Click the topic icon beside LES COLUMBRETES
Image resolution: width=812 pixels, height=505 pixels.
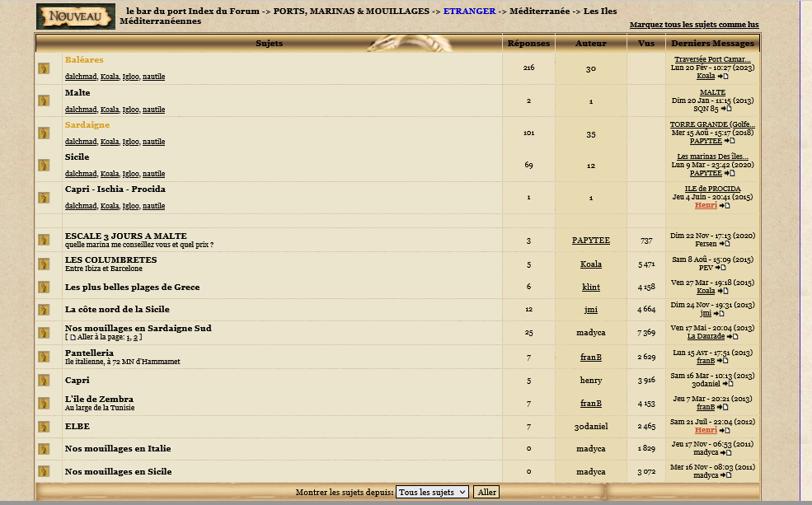(44, 264)
